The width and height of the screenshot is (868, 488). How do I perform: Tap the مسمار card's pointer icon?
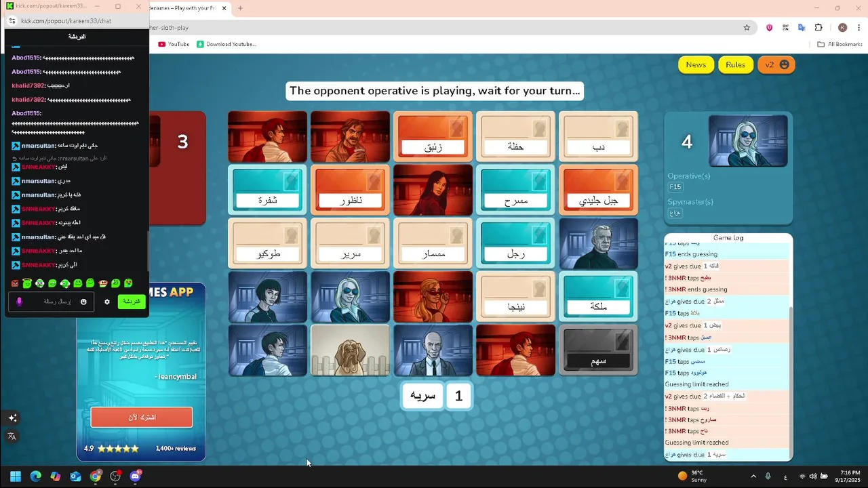[456, 235]
